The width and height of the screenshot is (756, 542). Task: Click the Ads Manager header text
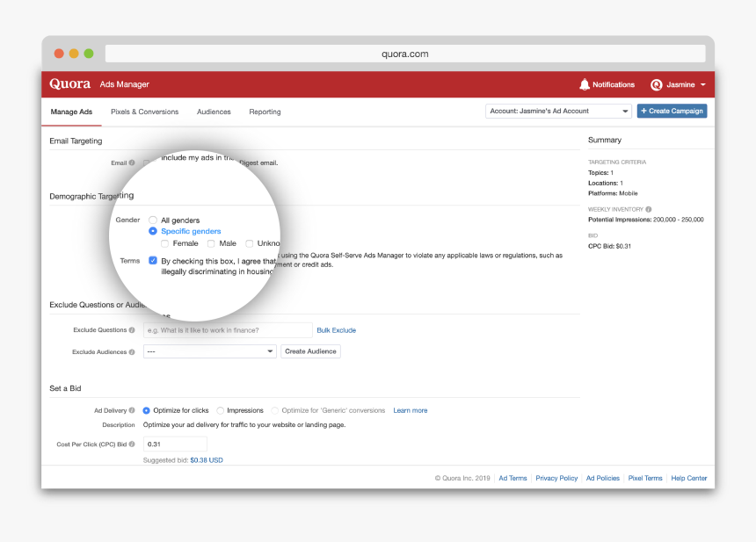click(125, 84)
